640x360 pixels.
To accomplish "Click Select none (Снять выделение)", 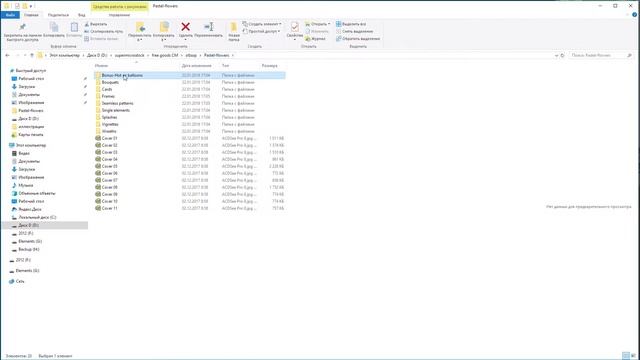I will click(x=354, y=31).
